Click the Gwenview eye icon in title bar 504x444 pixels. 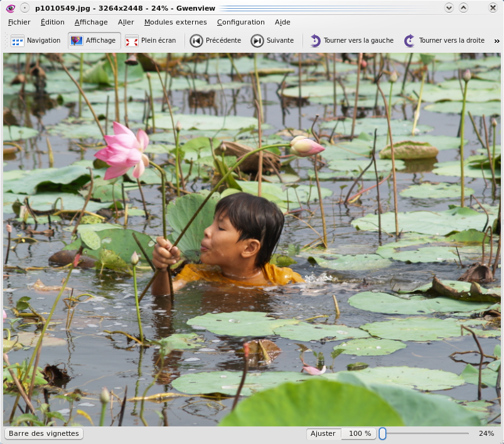point(9,8)
